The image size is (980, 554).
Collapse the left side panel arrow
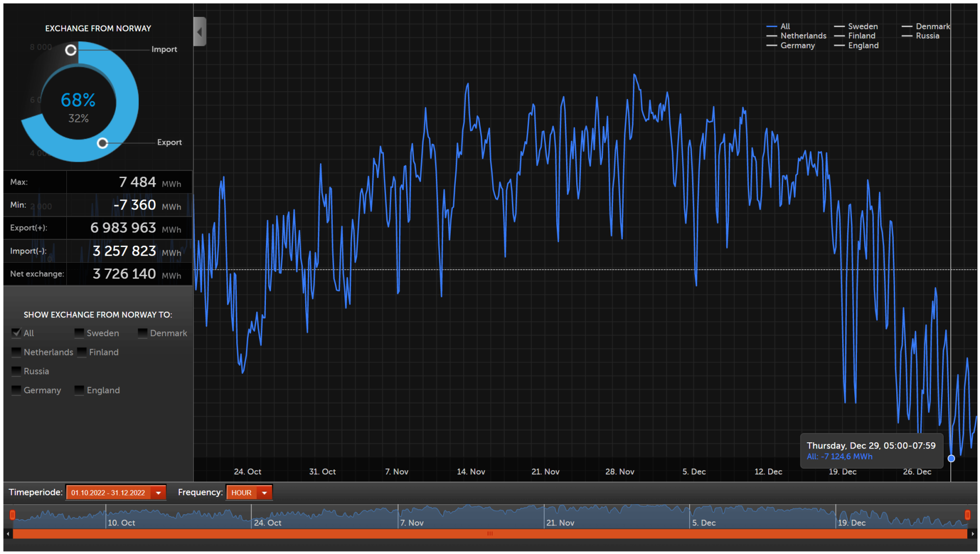(x=200, y=32)
